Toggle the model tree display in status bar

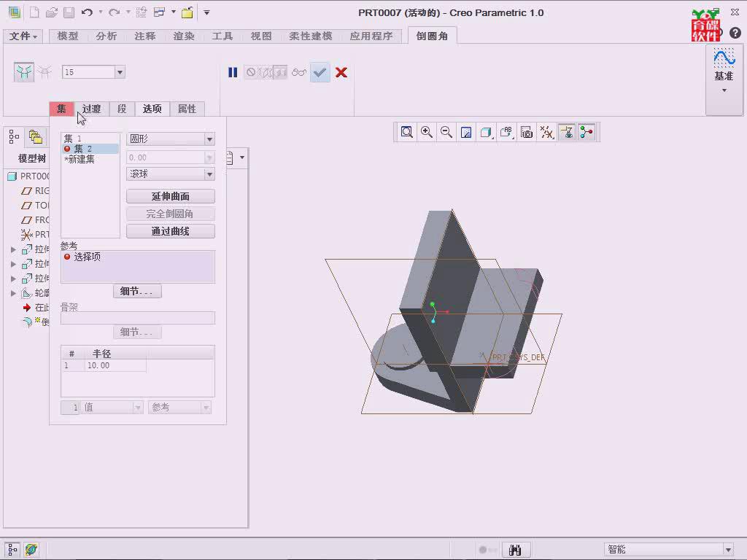click(12, 550)
